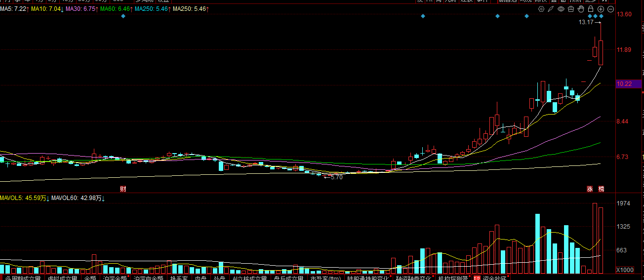Screen dimensions: 644x280
Task: Click the 榜 marker below the candles
Action: click(x=601, y=189)
